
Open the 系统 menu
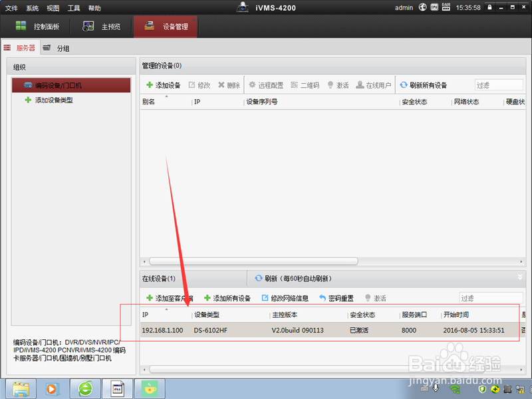pos(32,8)
